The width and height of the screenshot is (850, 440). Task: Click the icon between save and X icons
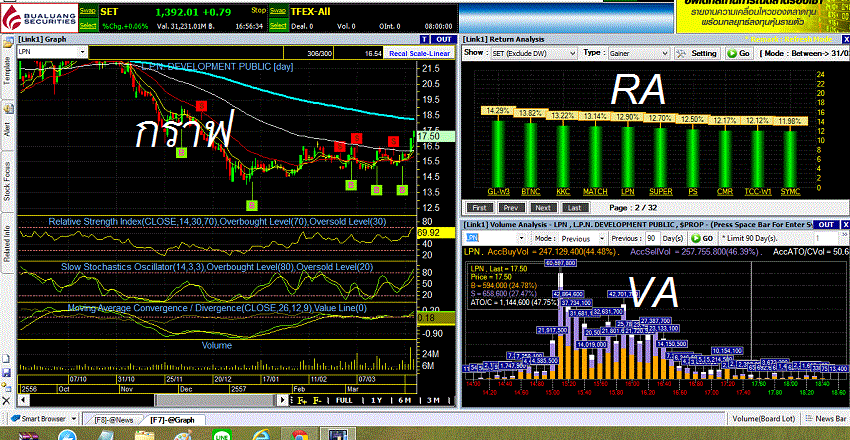click(x=6, y=386)
